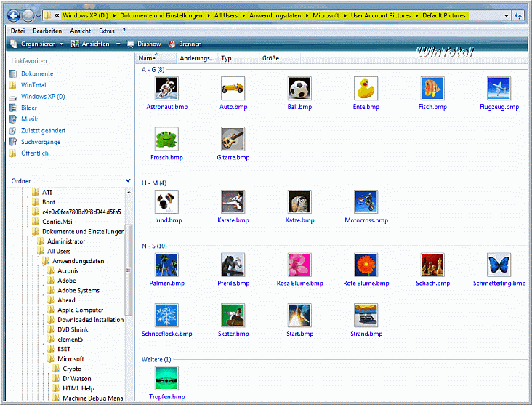Select the Katze.bmp cat icon
This screenshot has height=405, width=532.
coord(299,201)
